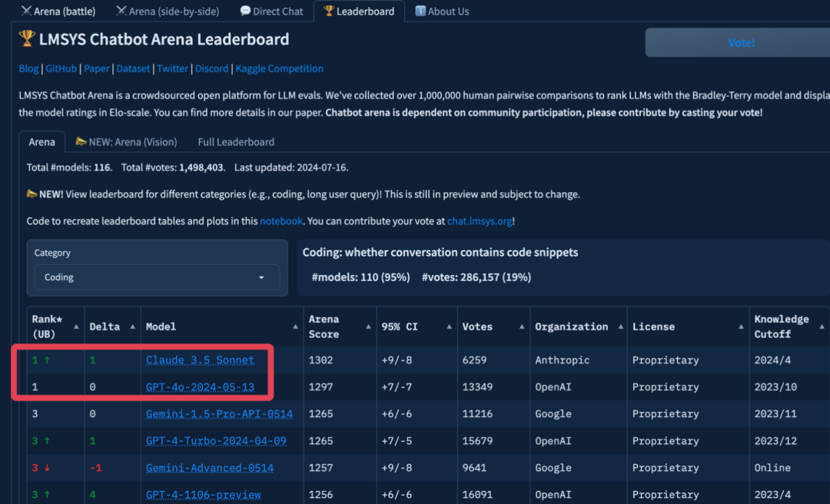The height and width of the screenshot is (504, 830).
Task: Open the Paper link
Action: point(96,68)
